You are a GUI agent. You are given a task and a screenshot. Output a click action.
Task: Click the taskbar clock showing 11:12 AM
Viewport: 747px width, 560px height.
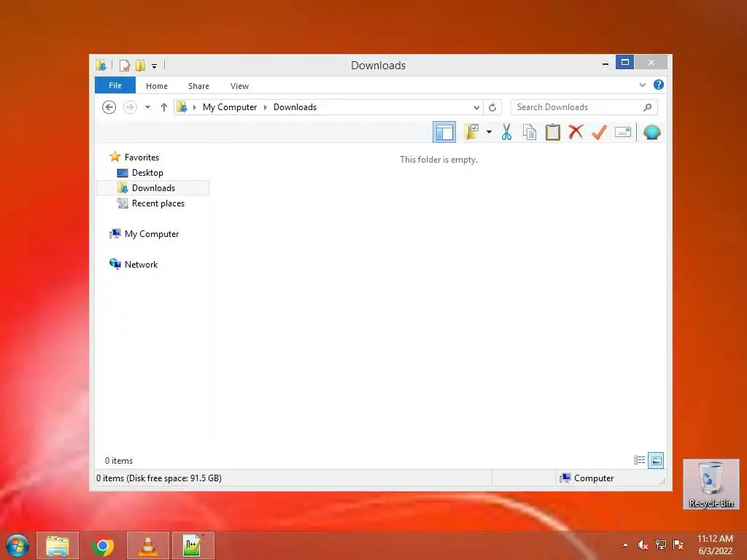tap(715, 545)
